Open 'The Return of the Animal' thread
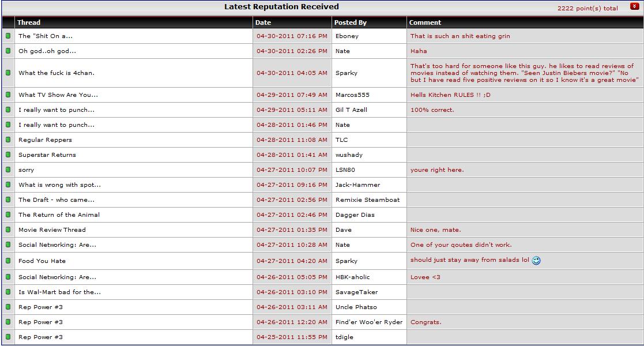 coord(59,215)
